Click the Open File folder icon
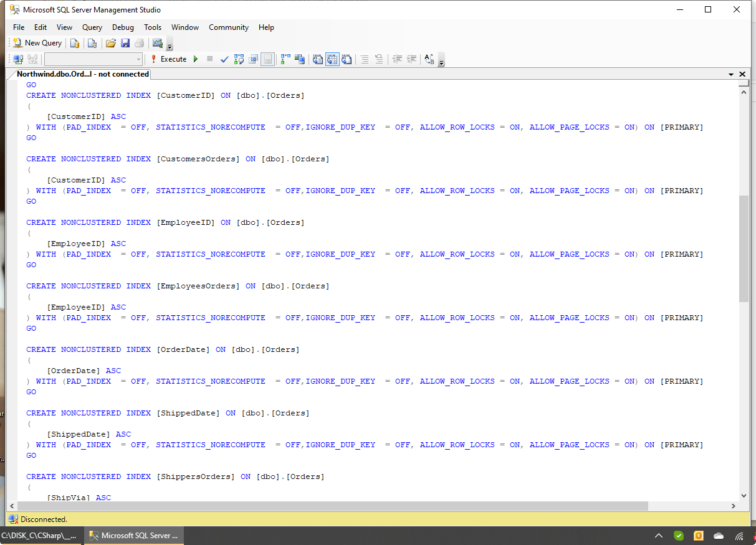This screenshot has width=756, height=545. click(x=111, y=43)
